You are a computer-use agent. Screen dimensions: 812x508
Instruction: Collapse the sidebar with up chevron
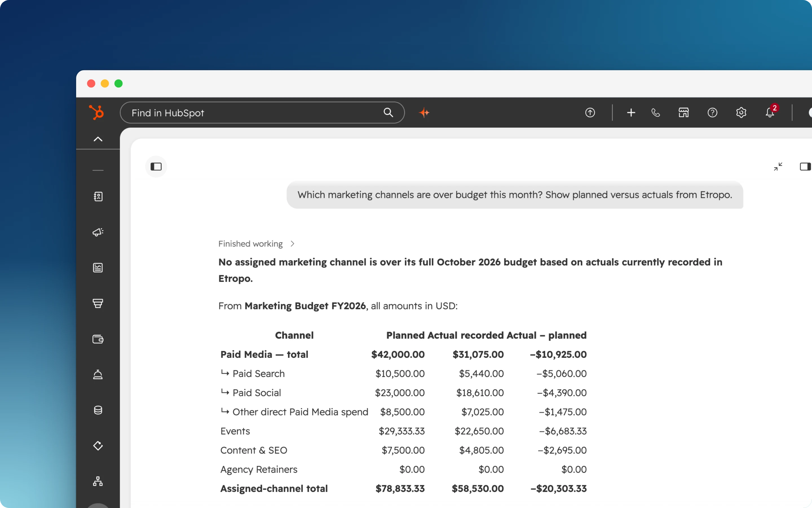point(98,139)
